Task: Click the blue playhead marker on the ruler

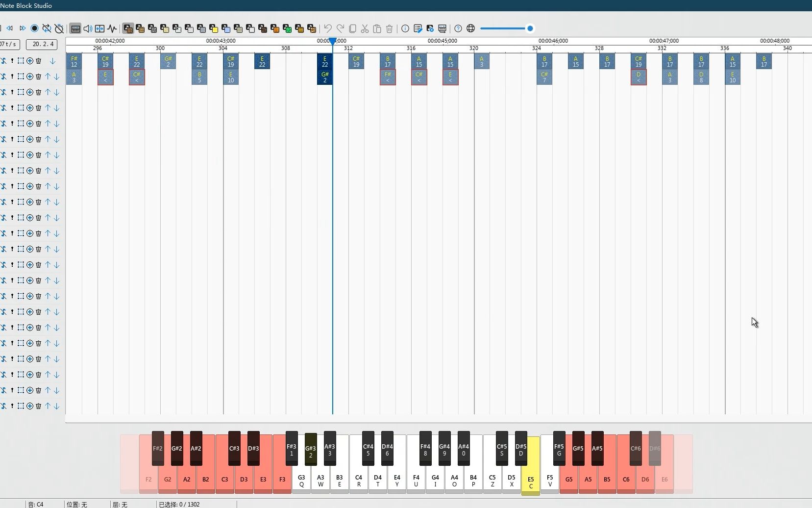Action: [x=333, y=42]
